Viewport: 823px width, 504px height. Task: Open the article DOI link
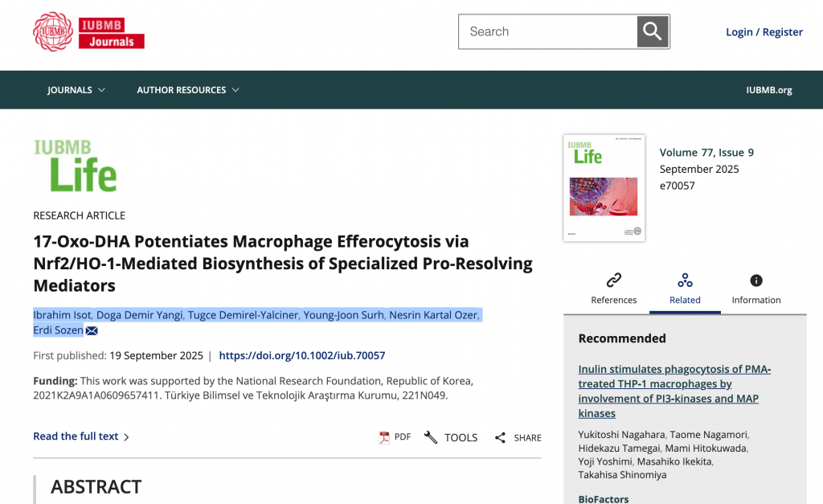(x=301, y=355)
